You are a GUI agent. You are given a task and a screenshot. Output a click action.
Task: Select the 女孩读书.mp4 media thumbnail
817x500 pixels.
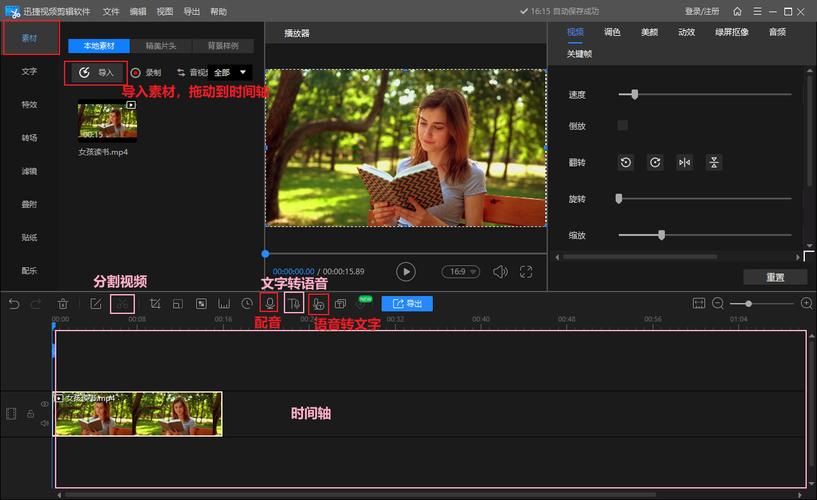pos(107,121)
